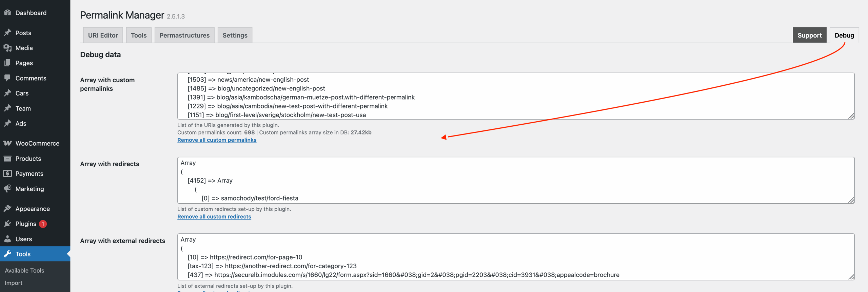Image resolution: width=868 pixels, height=292 pixels.
Task: Open the Permastructures tab
Action: click(x=184, y=35)
